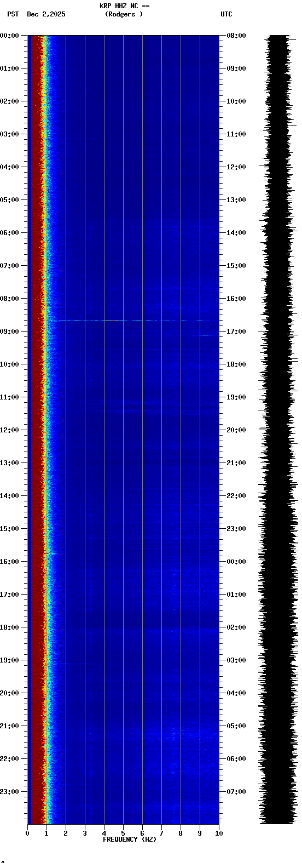Click the 08:00 UTC tick label
Screen dimensions: 302x868
(x=236, y=36)
